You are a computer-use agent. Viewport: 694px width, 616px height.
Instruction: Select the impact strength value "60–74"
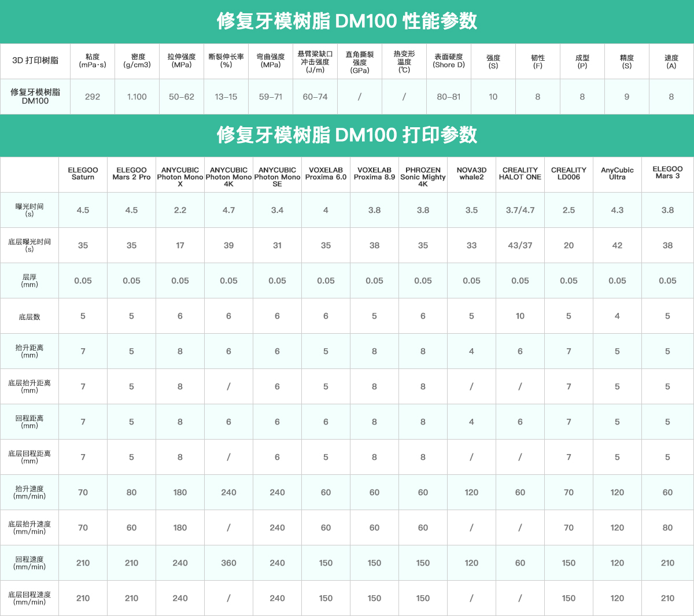(x=315, y=97)
